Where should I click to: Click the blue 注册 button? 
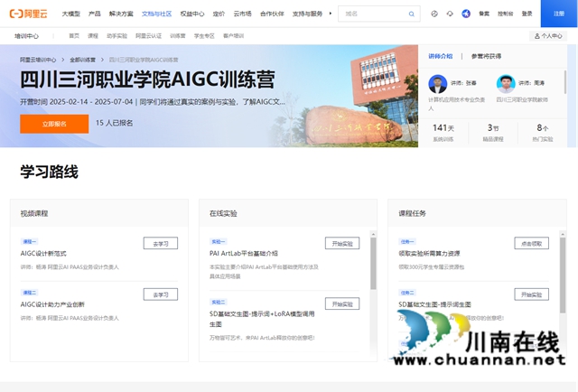coord(559,14)
